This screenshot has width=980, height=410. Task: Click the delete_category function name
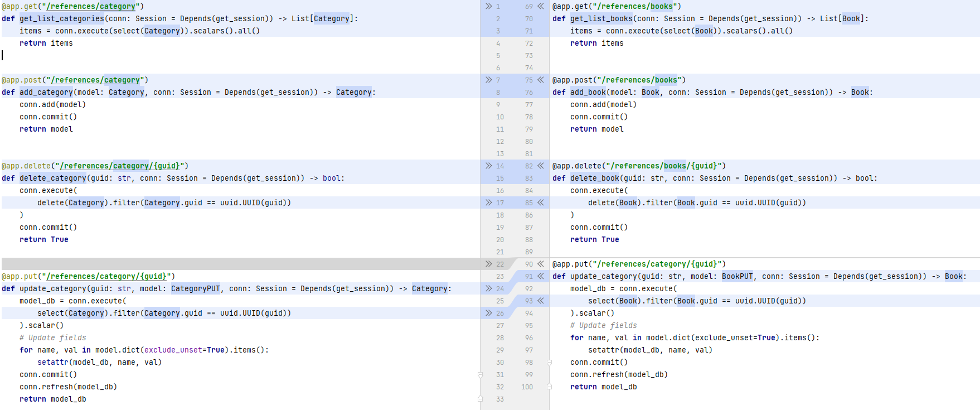[x=53, y=178]
